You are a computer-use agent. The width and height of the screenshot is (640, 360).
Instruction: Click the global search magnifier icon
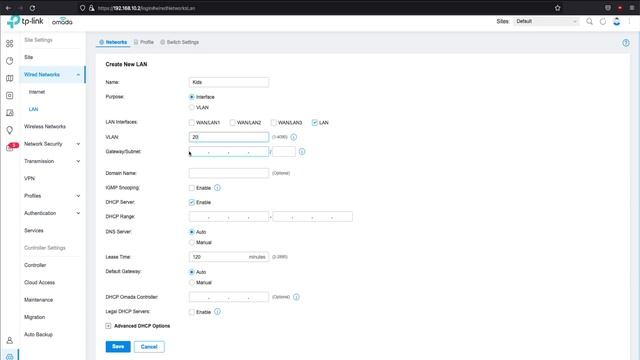point(589,21)
